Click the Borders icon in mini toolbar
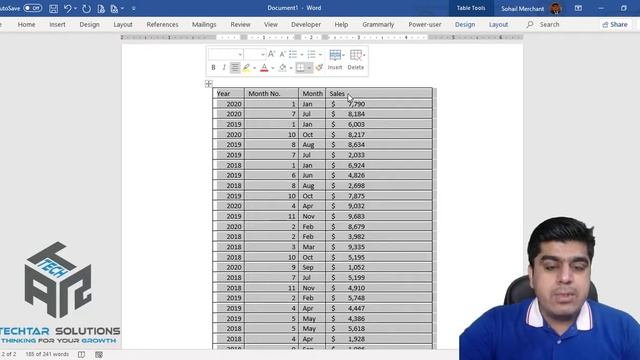This screenshot has width=640, height=360. pyautogui.click(x=301, y=67)
